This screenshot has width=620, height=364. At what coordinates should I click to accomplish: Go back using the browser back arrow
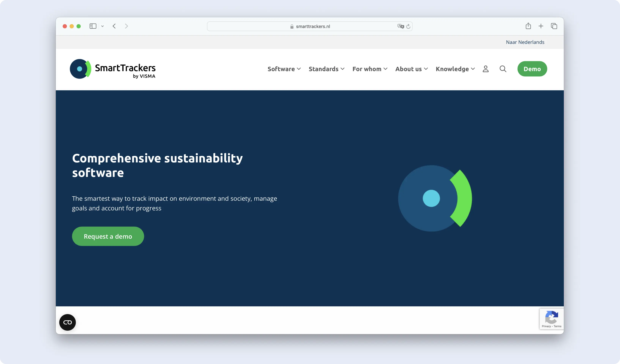[114, 26]
